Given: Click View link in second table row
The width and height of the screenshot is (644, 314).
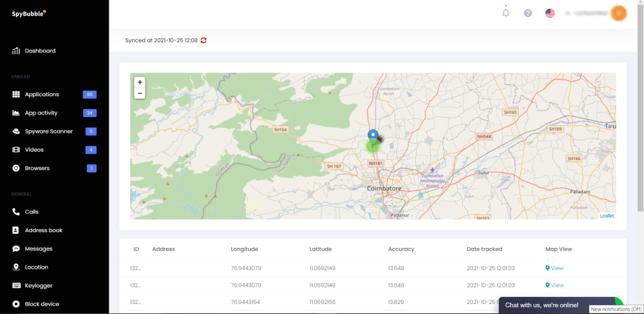Looking at the screenshot, I should [555, 285].
